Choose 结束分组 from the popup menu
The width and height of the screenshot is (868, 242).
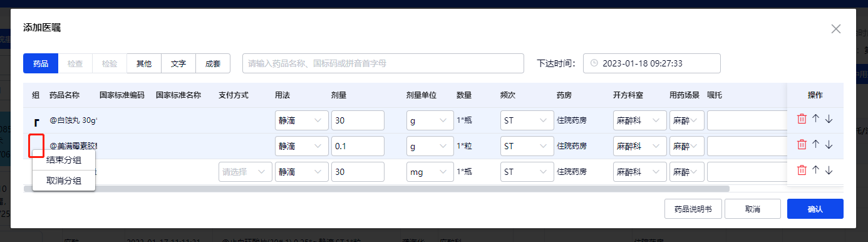pyautogui.click(x=63, y=160)
